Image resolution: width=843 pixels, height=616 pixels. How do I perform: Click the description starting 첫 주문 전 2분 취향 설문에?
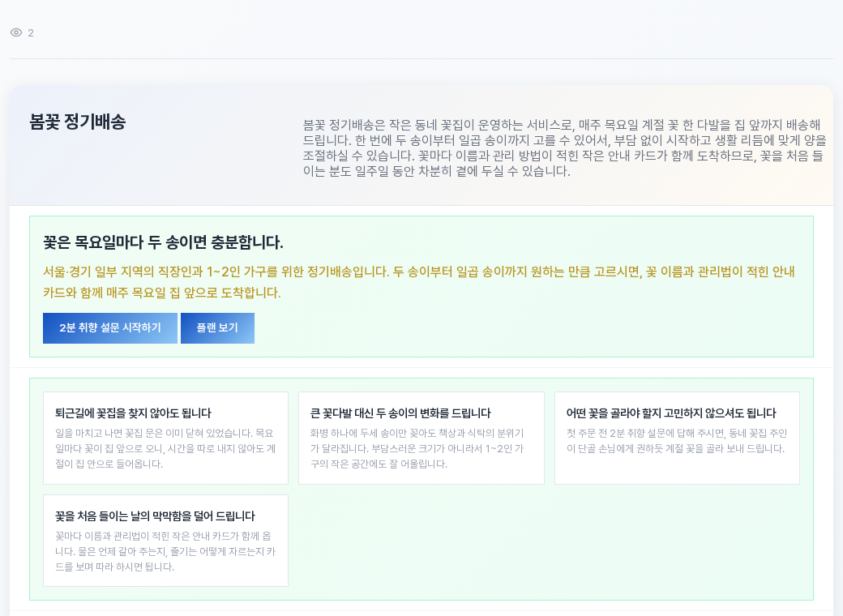[677, 441]
